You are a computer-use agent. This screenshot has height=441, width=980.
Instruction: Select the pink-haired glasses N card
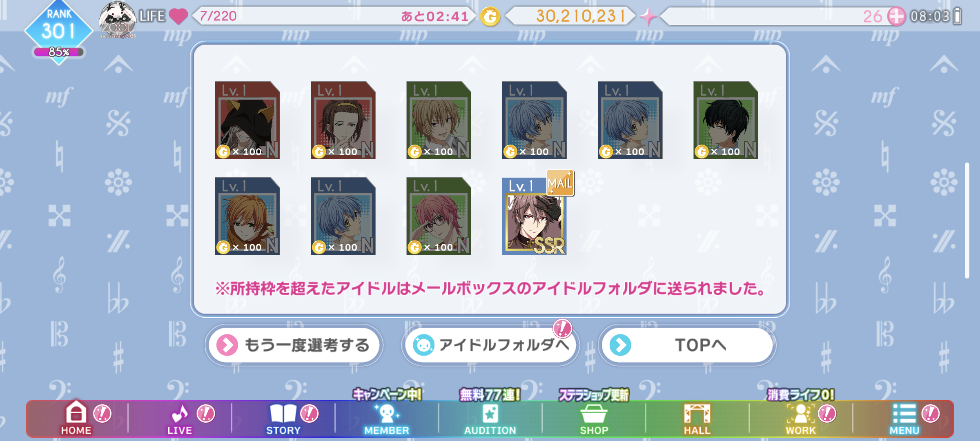coord(439,216)
